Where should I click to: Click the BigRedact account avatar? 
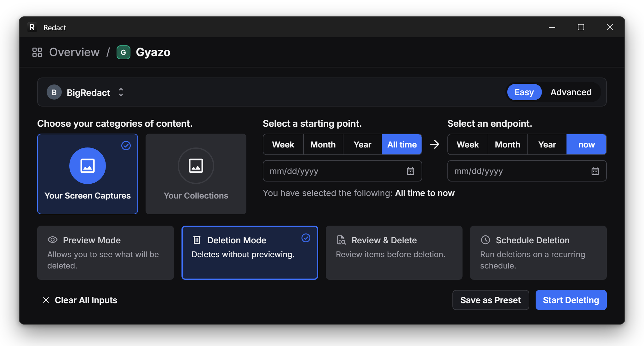pos(54,92)
